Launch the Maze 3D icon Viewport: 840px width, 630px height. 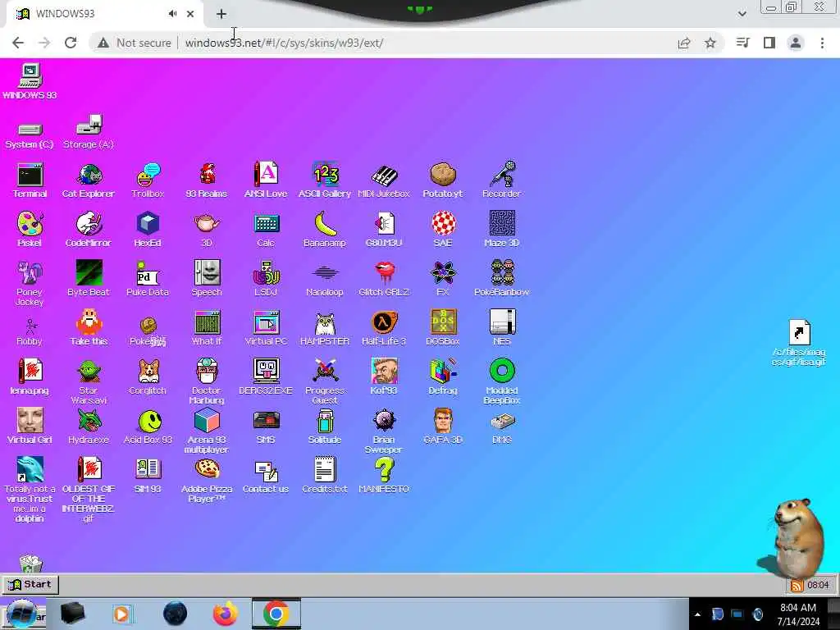pos(502,223)
